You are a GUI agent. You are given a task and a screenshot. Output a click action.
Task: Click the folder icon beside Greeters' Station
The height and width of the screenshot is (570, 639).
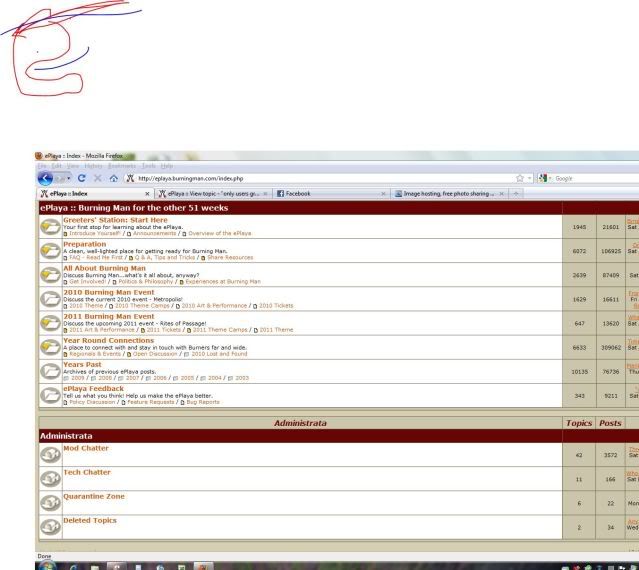(50, 227)
